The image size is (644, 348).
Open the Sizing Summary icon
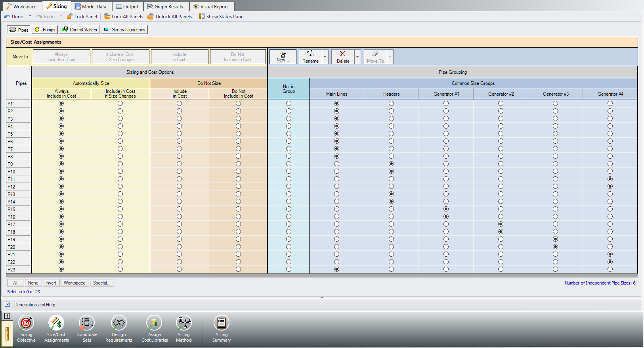point(222,323)
